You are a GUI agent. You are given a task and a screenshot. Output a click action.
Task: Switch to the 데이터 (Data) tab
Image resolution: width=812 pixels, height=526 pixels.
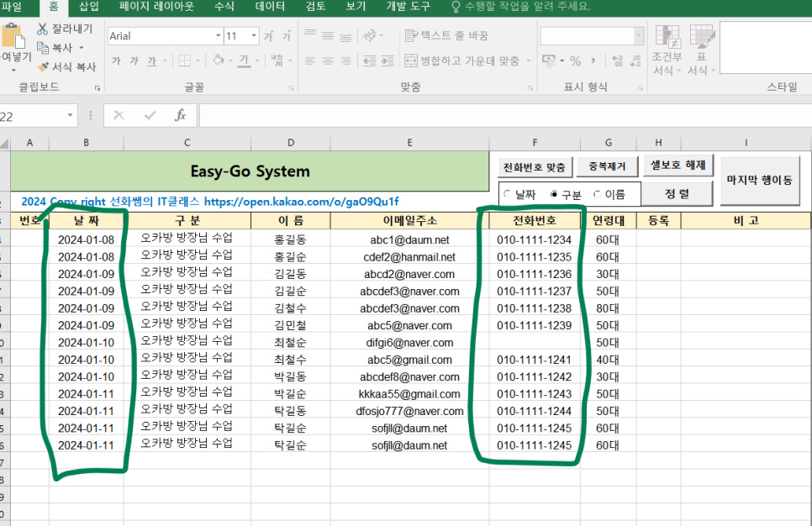[270, 7]
